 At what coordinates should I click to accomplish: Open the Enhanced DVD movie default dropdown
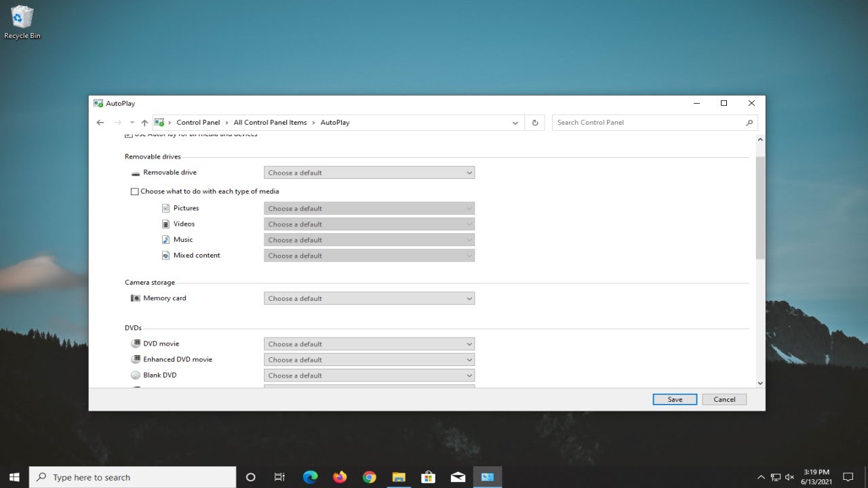coord(370,359)
